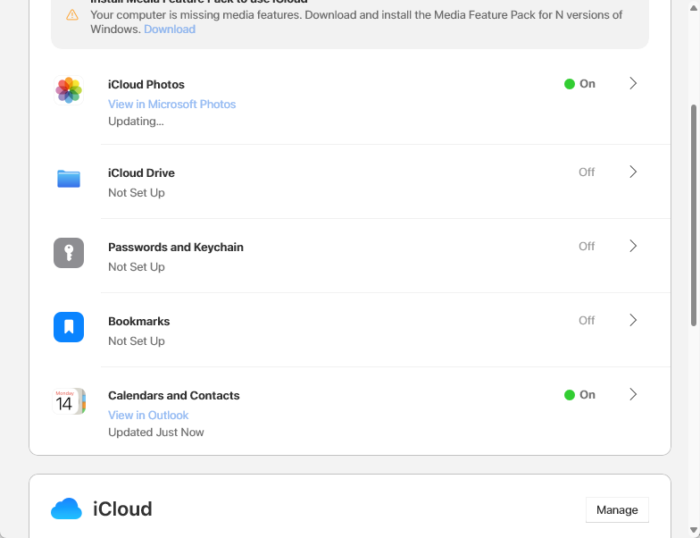Screen dimensions: 700x538
Task: Expand Passwords and Keychain chevron arrow
Action: [633, 246]
